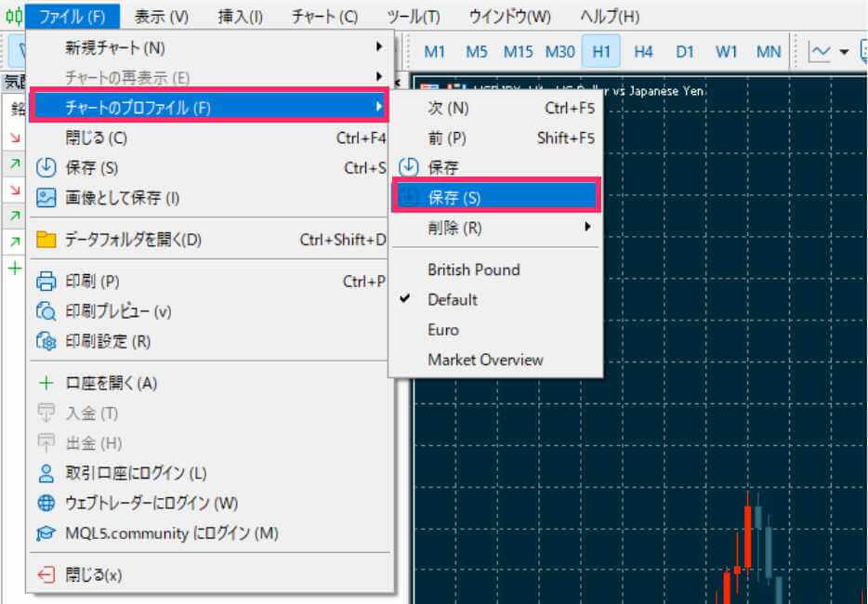Open the チャート (C) menu

323,17
